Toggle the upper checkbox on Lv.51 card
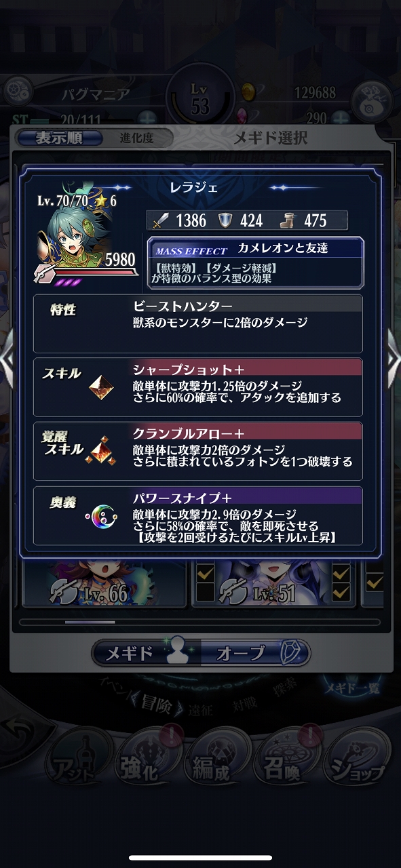Image resolution: width=401 pixels, height=868 pixels. (x=340, y=574)
